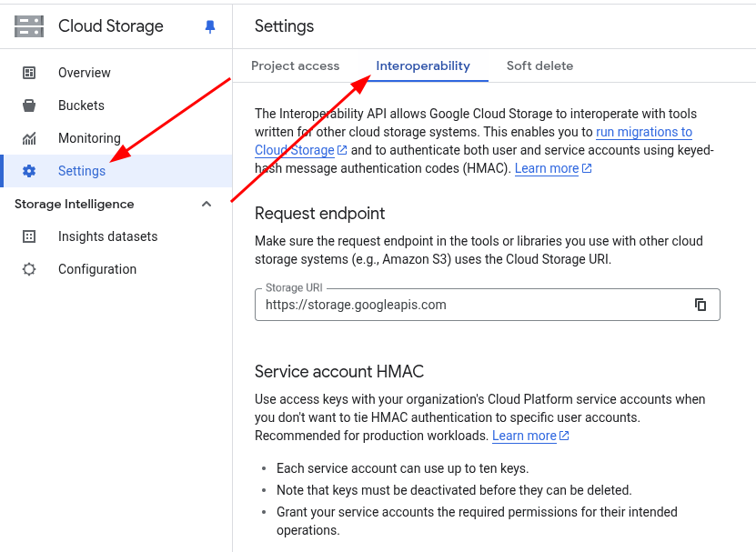Click the Settings entry in the navigation
Screen dimensions: 756x552
(x=82, y=170)
